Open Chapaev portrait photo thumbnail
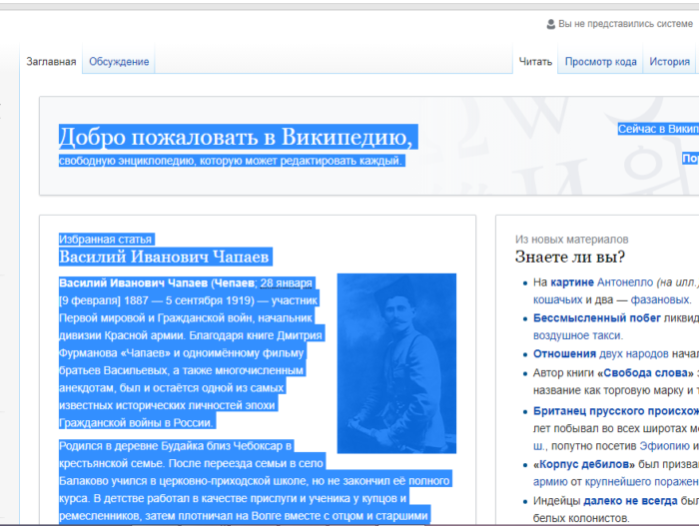 (x=396, y=363)
